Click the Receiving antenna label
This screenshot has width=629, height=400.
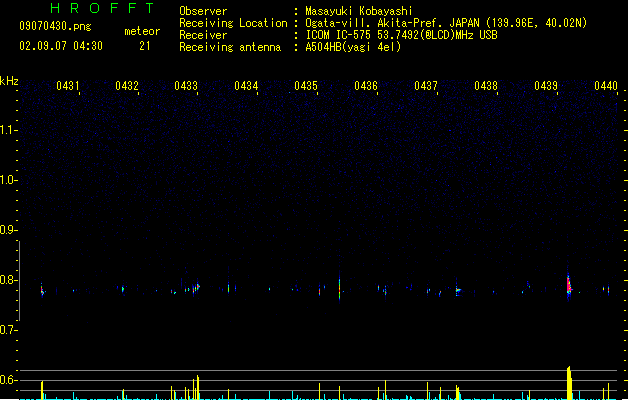tap(230, 47)
